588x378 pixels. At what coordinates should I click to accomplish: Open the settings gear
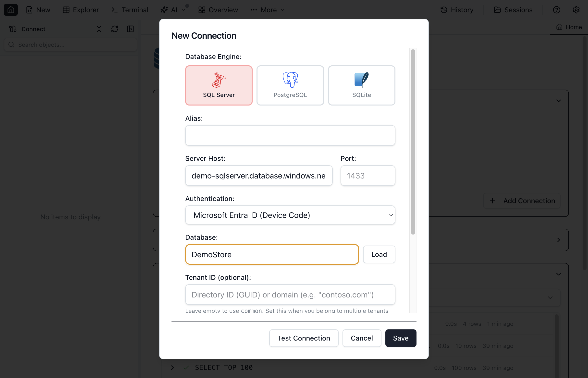pyautogui.click(x=576, y=10)
